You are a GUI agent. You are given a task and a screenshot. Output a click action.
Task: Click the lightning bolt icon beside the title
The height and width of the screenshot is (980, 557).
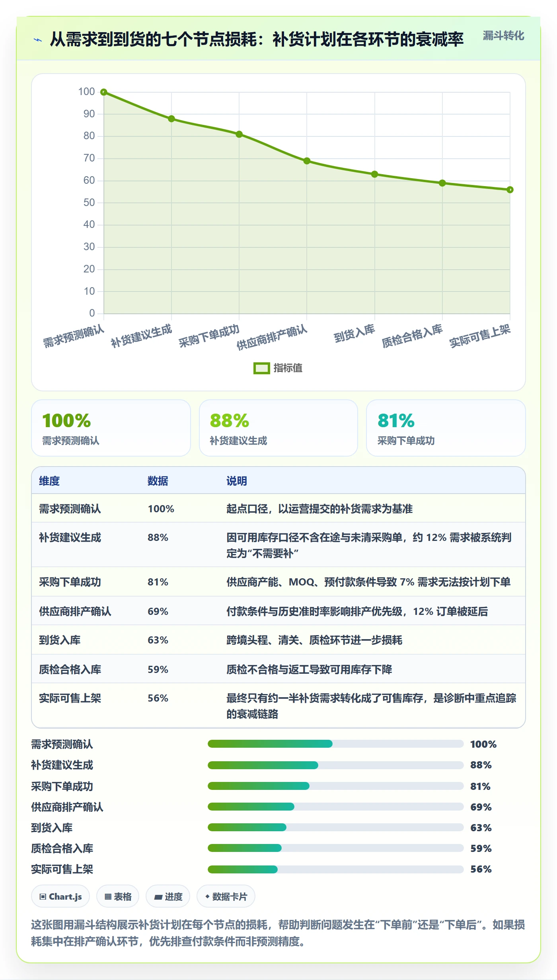tap(38, 40)
